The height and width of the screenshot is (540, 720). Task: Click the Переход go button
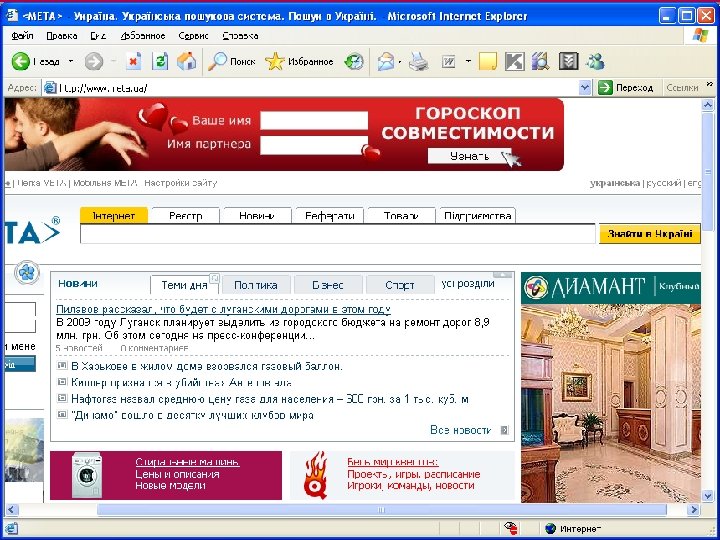pyautogui.click(x=625, y=88)
